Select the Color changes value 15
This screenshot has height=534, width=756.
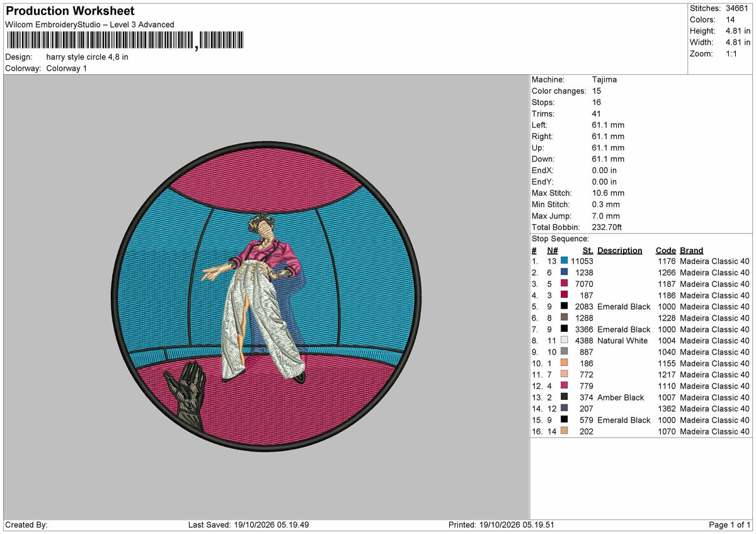597,91
